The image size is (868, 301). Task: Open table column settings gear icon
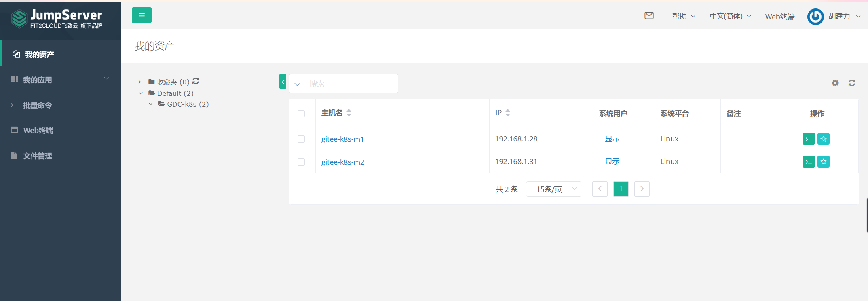pyautogui.click(x=835, y=83)
